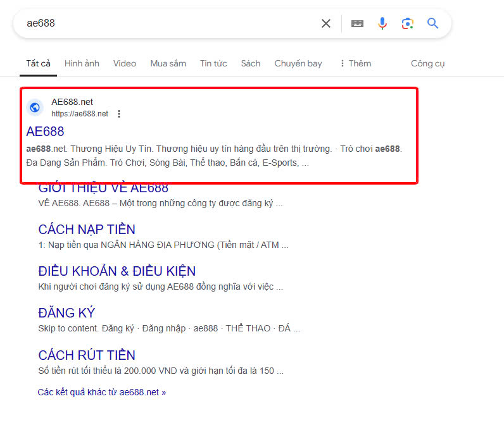504x425 pixels.
Task: Click snippet 'Skip to content. Đăng ký · Đăng nhập'
Action: (169, 328)
